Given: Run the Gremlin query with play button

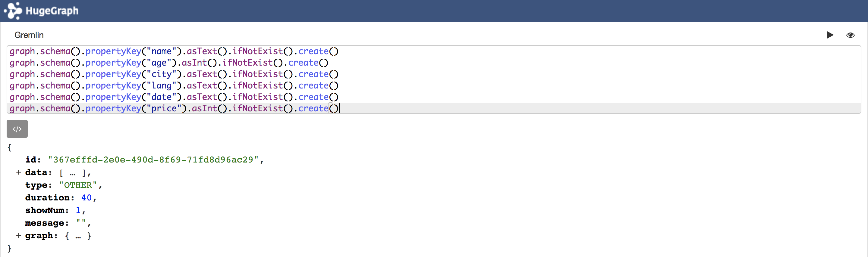Looking at the screenshot, I should pyautogui.click(x=830, y=35).
